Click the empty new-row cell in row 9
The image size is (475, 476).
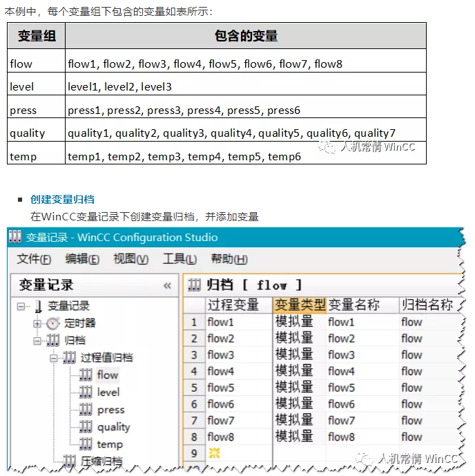[x=237, y=453]
